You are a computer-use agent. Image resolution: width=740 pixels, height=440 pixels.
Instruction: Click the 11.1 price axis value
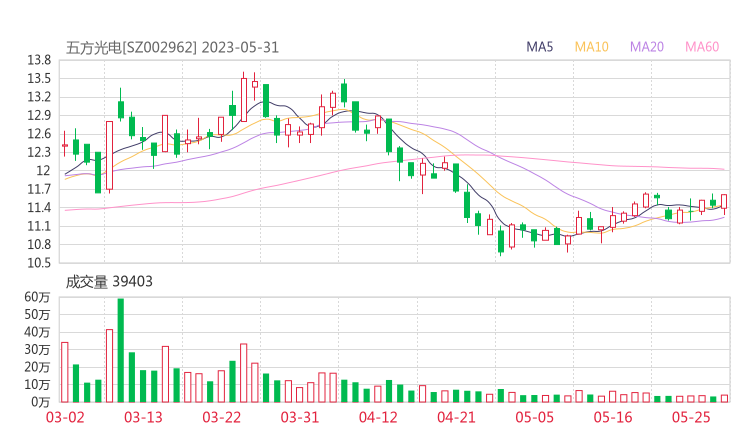pyautogui.click(x=39, y=226)
